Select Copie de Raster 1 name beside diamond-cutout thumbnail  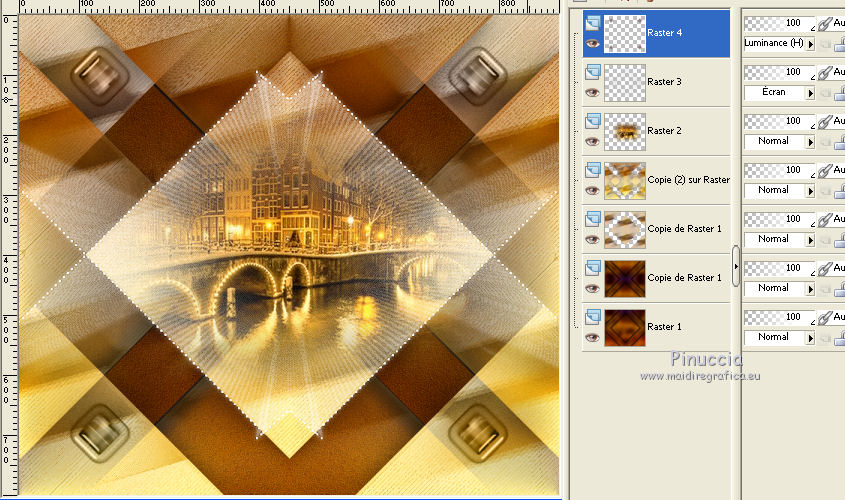(684, 229)
